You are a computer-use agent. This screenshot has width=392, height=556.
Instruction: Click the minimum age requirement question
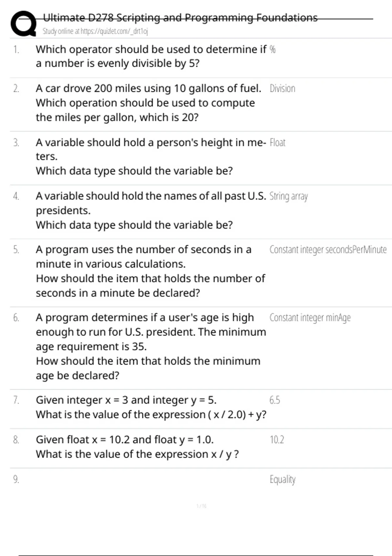click(150, 346)
